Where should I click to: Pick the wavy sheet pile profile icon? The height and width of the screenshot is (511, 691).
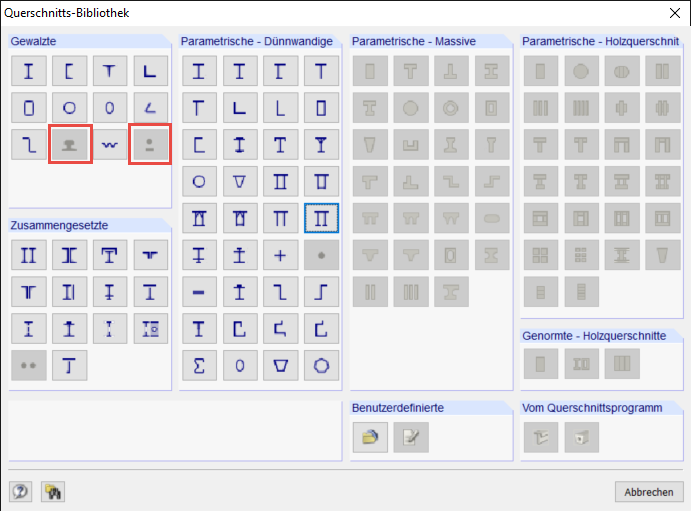click(x=110, y=146)
